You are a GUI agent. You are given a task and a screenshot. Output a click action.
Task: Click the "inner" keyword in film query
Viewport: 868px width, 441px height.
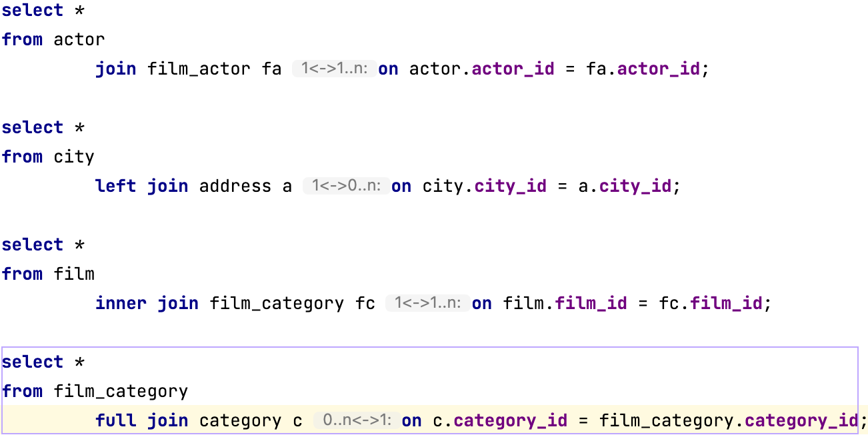(x=121, y=303)
